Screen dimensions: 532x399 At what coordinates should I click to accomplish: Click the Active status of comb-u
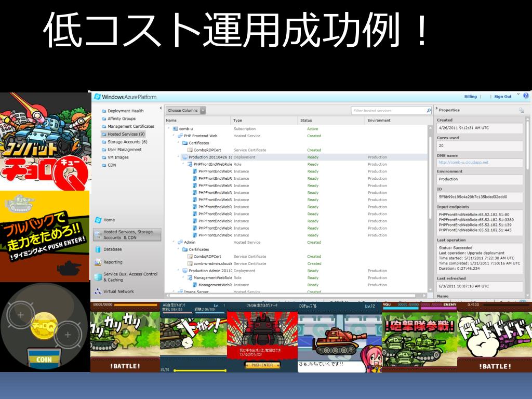[x=312, y=129]
